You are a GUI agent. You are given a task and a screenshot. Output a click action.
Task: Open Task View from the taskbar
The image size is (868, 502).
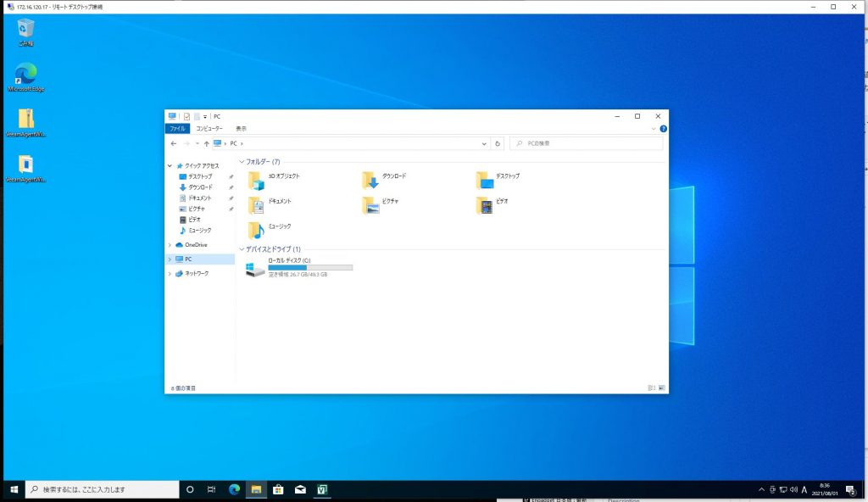point(211,489)
